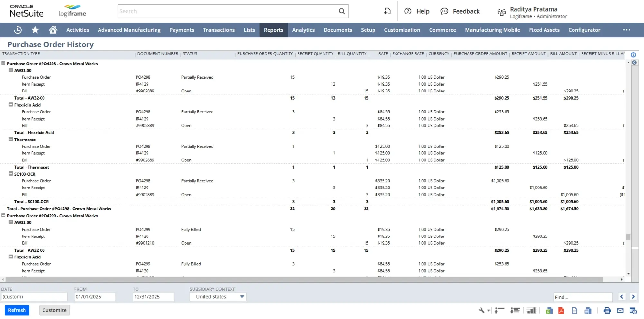Image resolution: width=644 pixels, height=319 pixels.
Task: Open the schedule report icon
Action: tap(633, 310)
